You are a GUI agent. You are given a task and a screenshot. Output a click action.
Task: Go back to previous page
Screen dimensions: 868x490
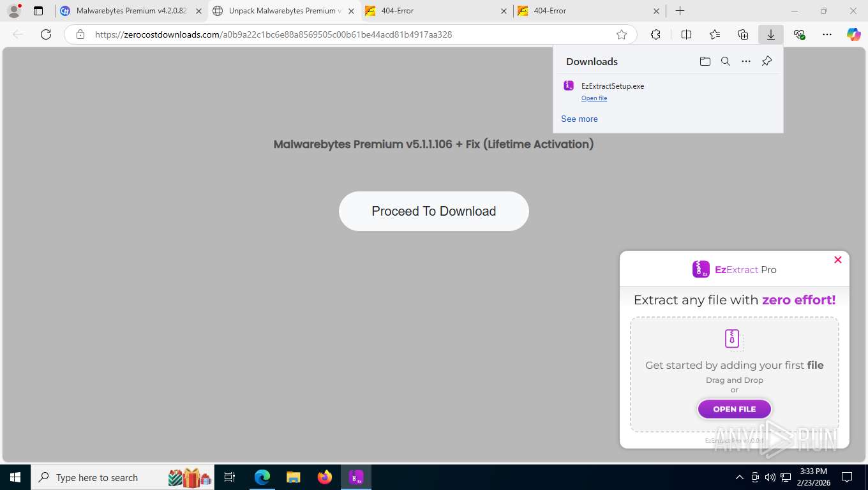tap(18, 34)
